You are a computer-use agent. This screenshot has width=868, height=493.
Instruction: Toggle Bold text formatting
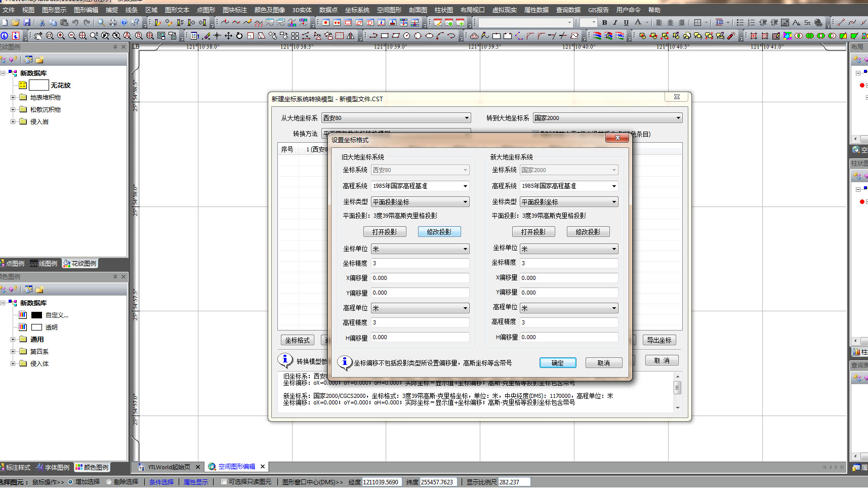tap(604, 22)
